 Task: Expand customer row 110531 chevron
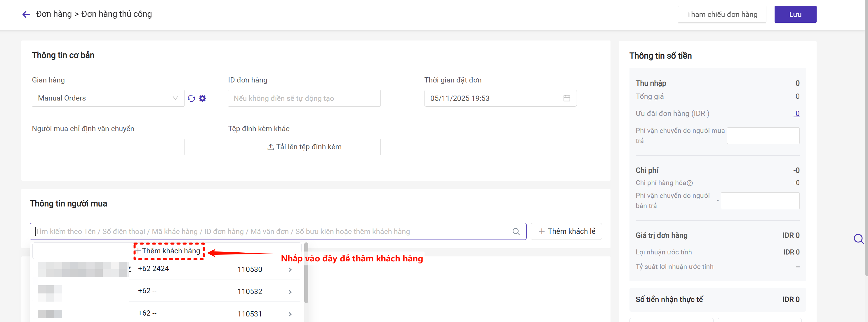coord(290,314)
